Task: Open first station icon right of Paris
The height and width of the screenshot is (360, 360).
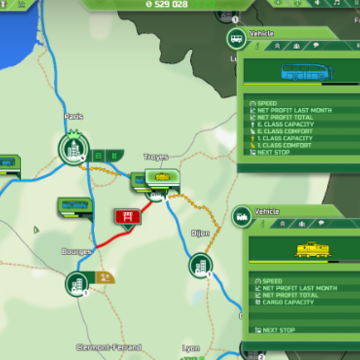Action: coord(98,156)
